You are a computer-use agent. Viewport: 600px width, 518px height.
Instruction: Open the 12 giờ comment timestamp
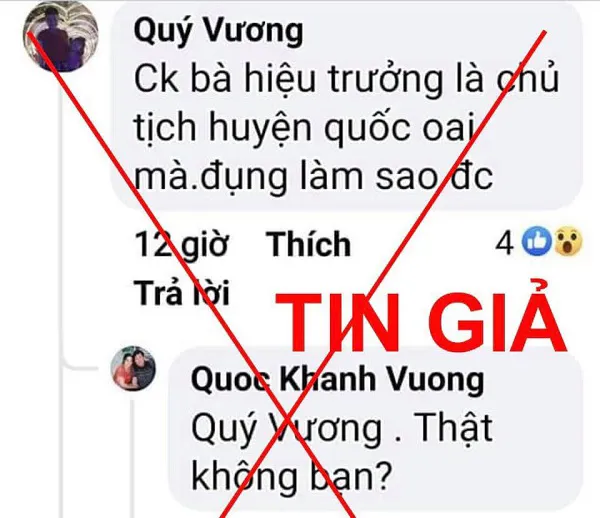click(x=181, y=244)
